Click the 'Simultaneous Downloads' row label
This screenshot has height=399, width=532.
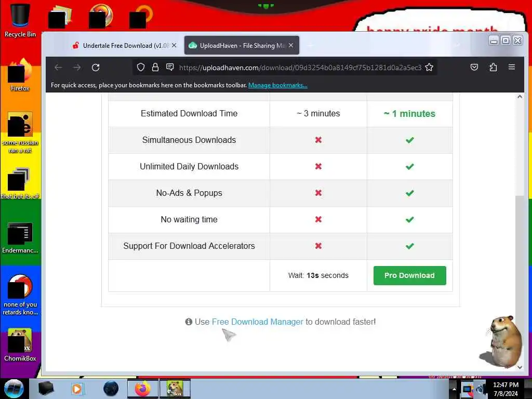(x=189, y=140)
